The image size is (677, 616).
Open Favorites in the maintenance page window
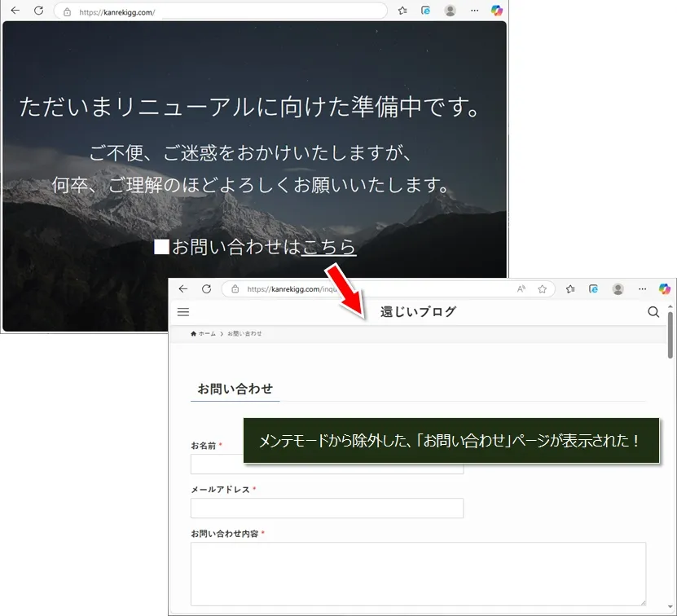tap(402, 11)
